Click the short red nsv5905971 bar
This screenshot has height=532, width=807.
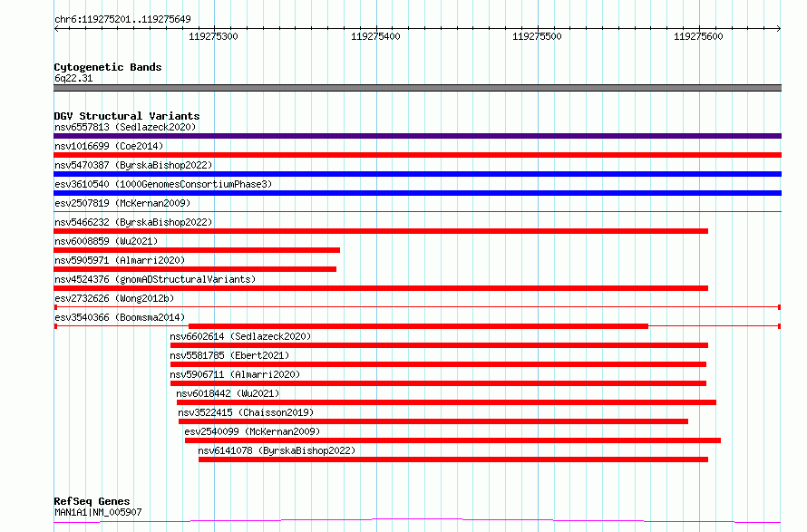click(195, 269)
